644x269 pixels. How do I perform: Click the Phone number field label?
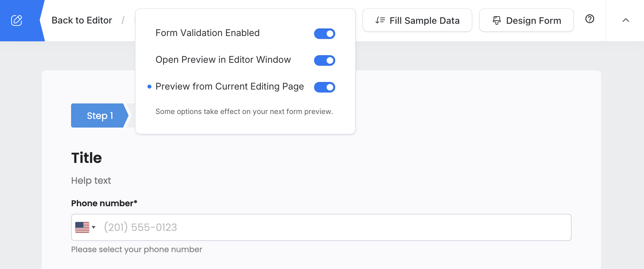(104, 203)
